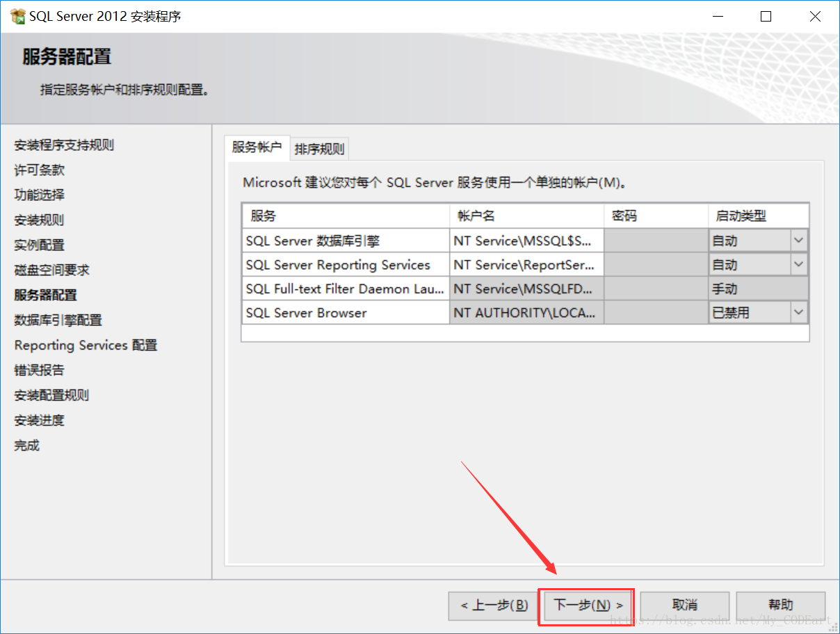This screenshot has height=634, width=840.
Task: Maximize the SQL Server 2012 setup window
Action: [x=766, y=16]
